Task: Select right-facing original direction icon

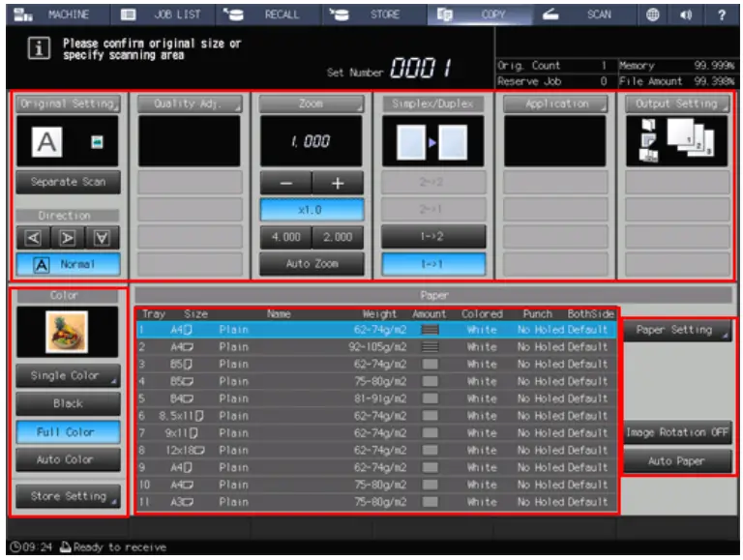Action: point(68,237)
